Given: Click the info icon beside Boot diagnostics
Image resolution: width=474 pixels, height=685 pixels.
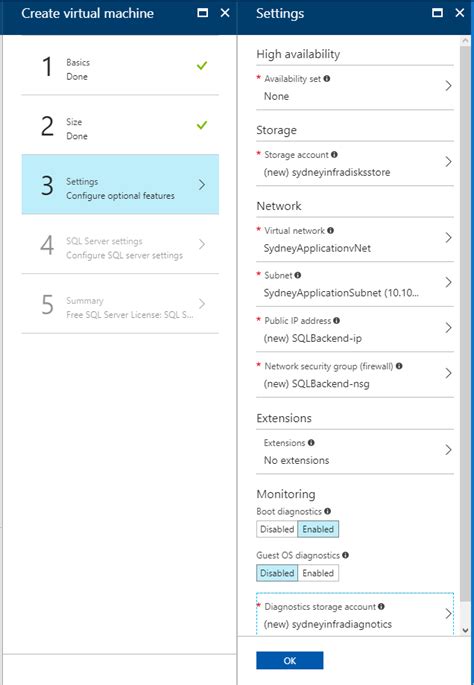Looking at the screenshot, I should (x=327, y=511).
